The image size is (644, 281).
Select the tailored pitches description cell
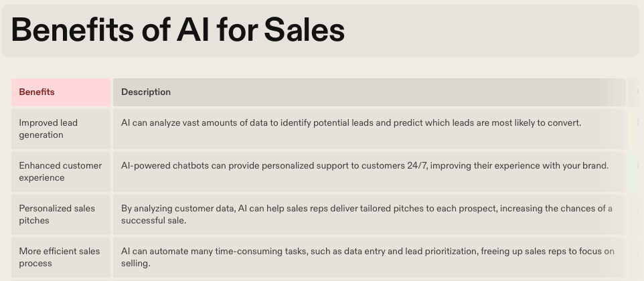pyautogui.click(x=368, y=215)
